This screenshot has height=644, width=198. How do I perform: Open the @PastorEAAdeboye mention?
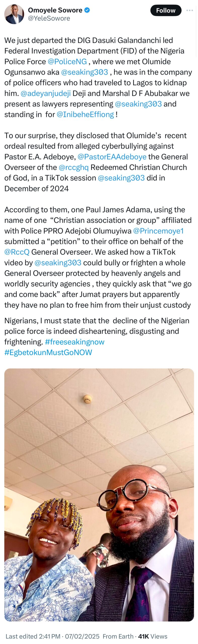[112, 157]
